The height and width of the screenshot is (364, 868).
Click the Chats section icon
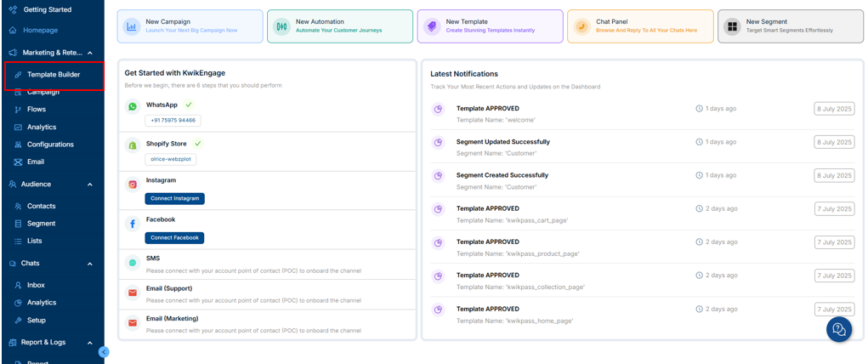(13, 264)
